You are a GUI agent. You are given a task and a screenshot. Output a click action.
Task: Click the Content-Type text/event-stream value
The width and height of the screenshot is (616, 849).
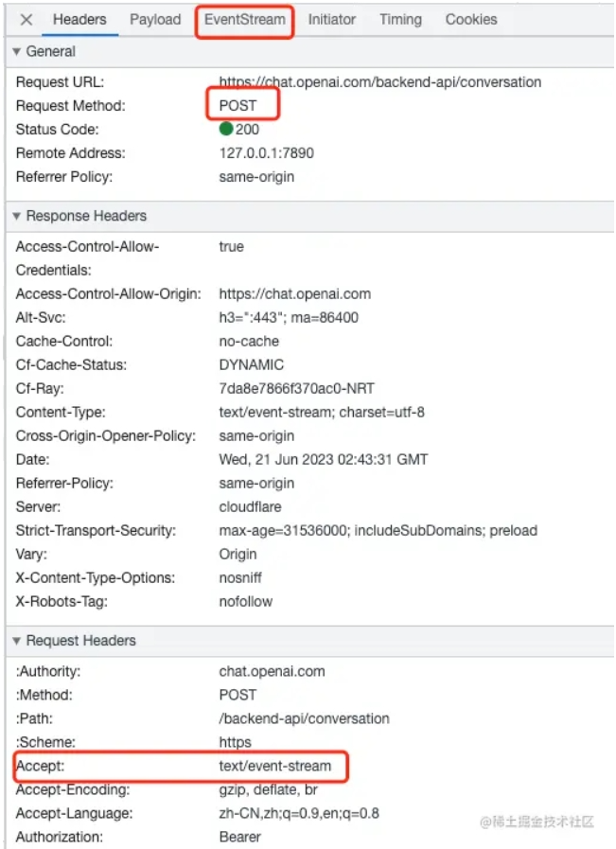coord(322,413)
